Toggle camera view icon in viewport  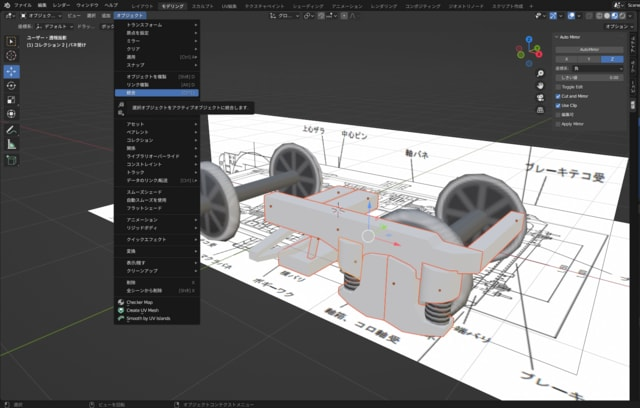click(x=540, y=98)
